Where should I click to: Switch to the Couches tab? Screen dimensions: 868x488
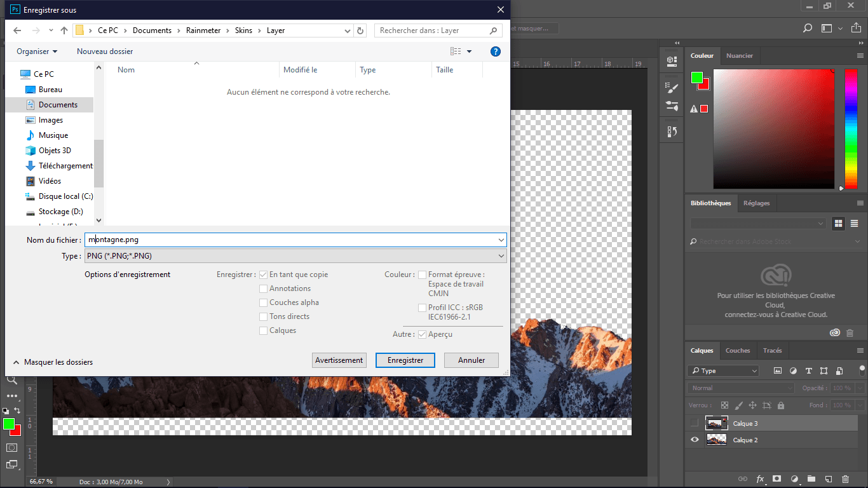pos(738,351)
